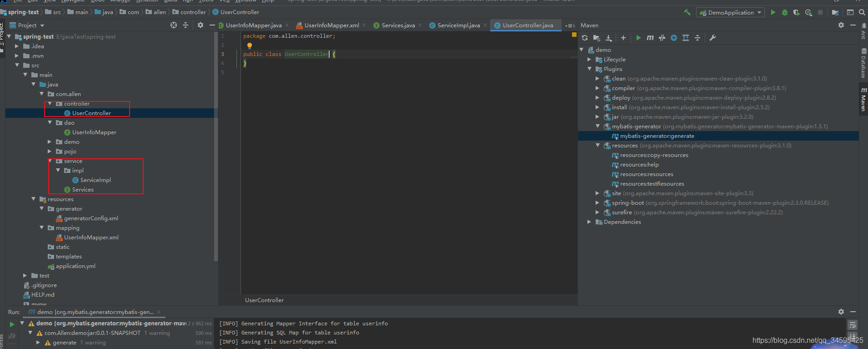Run the selected Maven build

[x=638, y=38]
